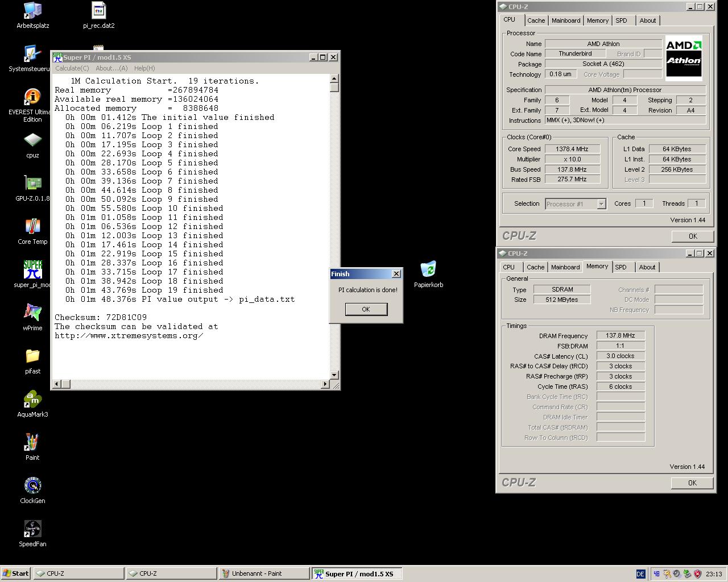728x582 pixels.
Task: Click Super PI vertical scrollbar down arrow
Action: [x=334, y=375]
